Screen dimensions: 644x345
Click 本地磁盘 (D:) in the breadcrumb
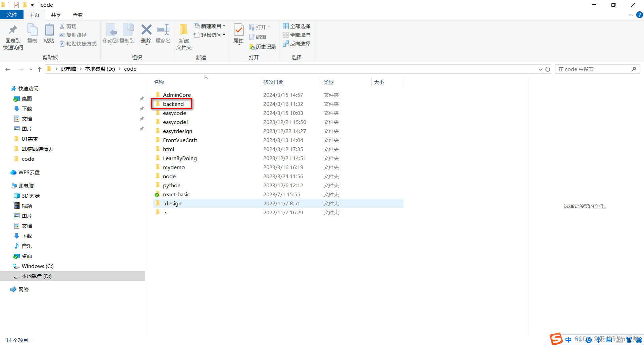[x=100, y=69]
